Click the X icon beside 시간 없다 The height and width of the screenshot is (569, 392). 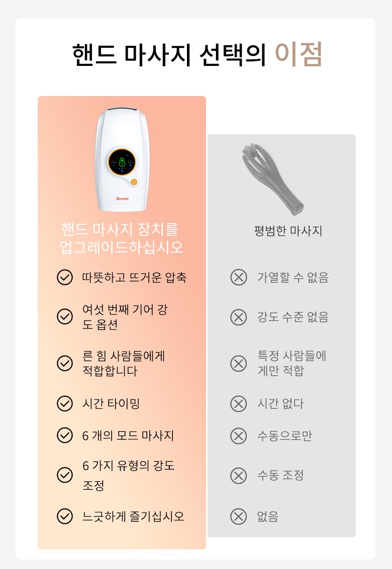tap(238, 403)
